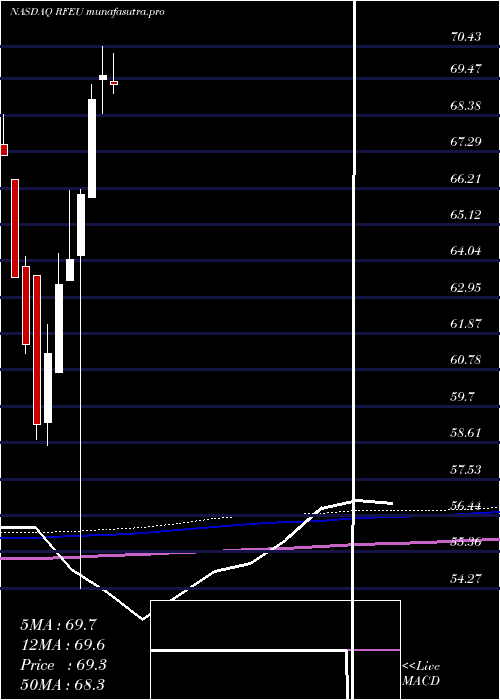Click the 62.95 price axis label
Screen dimensions: 500x700
click(x=466, y=288)
